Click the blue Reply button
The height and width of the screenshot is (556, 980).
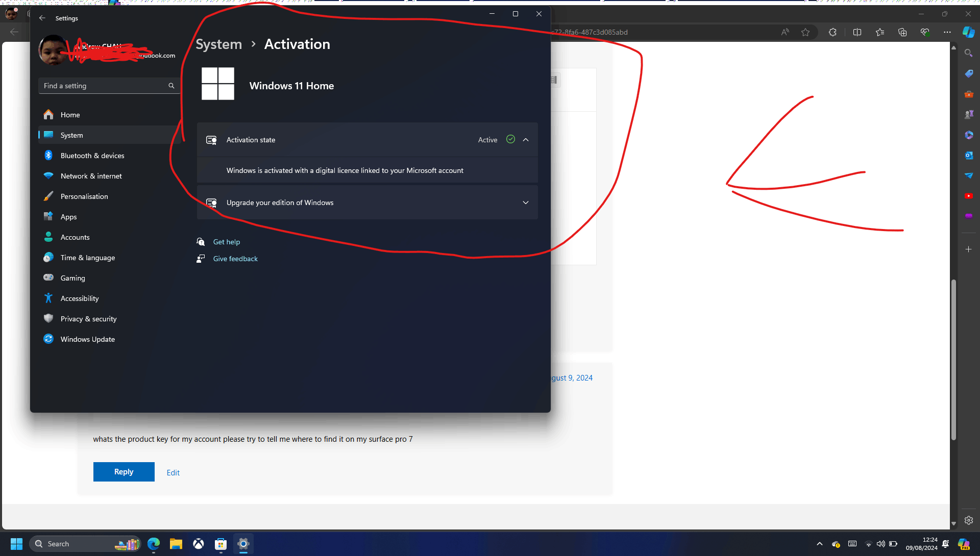click(x=124, y=472)
